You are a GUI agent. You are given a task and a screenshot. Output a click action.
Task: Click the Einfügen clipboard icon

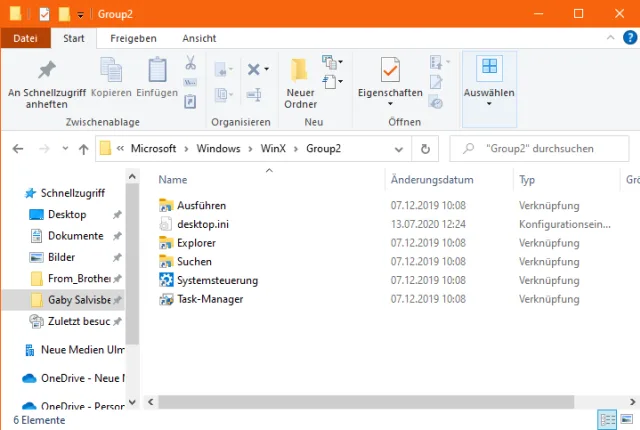(157, 78)
